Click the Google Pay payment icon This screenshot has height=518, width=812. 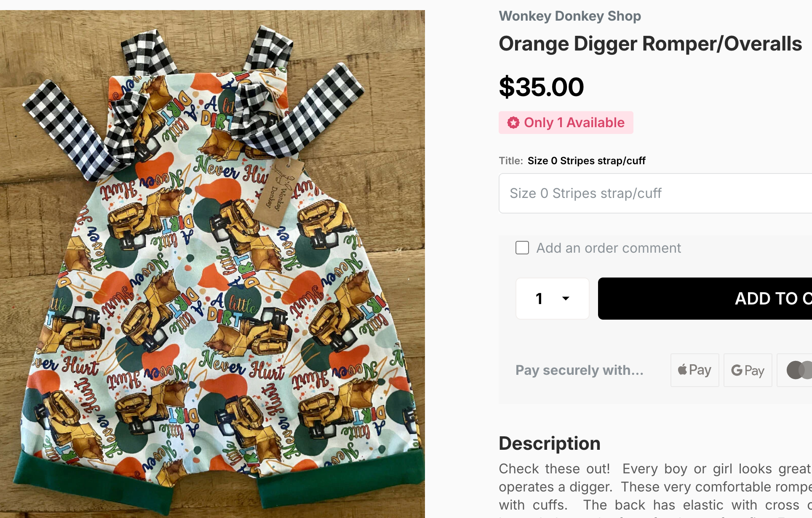pos(748,370)
